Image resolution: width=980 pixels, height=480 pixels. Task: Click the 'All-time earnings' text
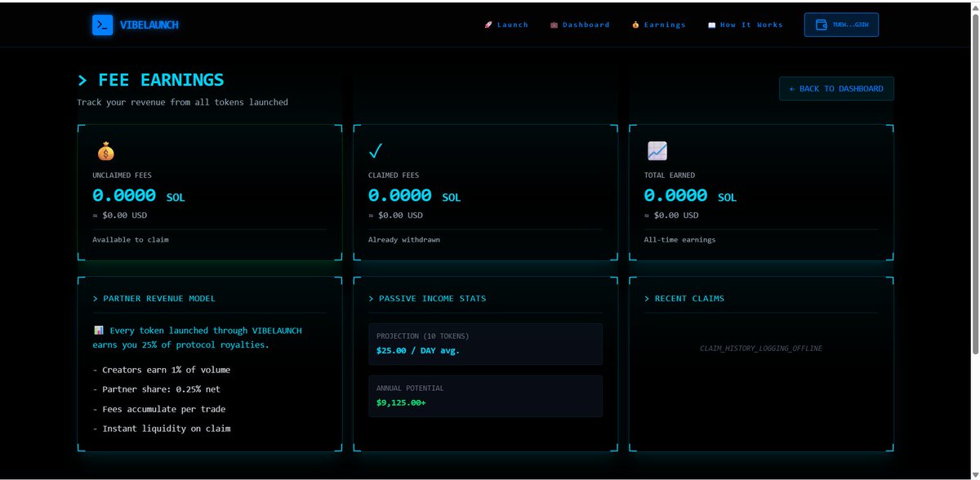[679, 239]
